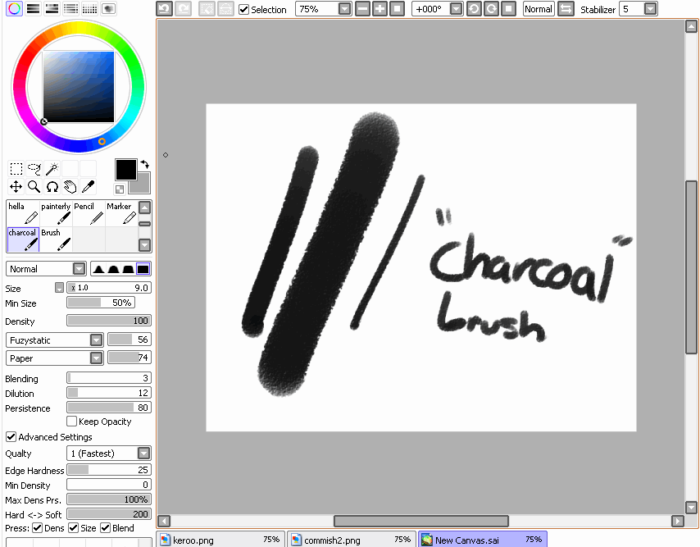This screenshot has width=700, height=547.
Task: Select the hand pan tool
Action: tap(70, 187)
